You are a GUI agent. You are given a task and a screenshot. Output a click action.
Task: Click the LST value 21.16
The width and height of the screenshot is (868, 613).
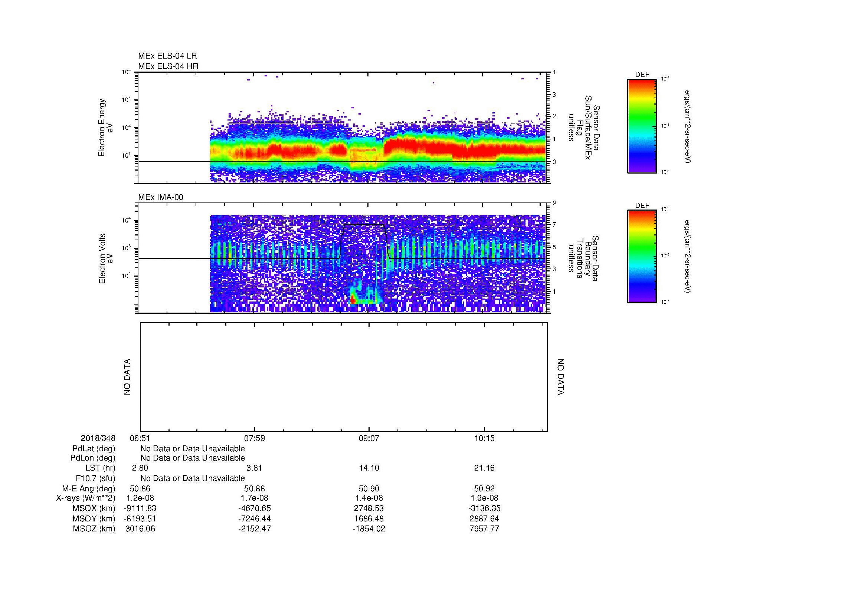click(484, 468)
